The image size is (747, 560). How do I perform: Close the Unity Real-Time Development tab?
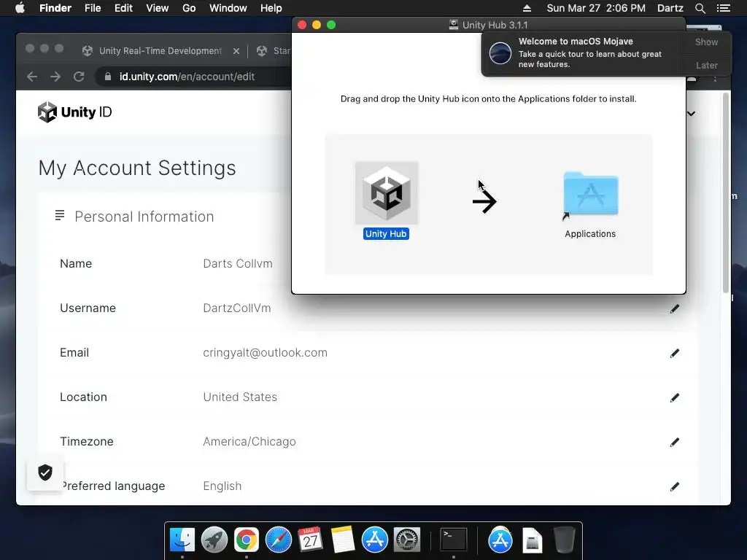click(x=236, y=51)
